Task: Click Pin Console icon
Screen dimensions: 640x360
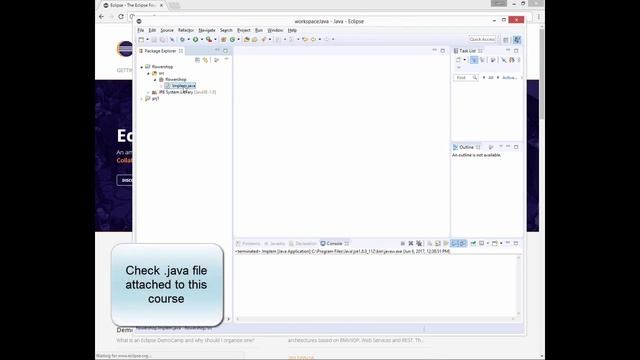Action: 473,243
